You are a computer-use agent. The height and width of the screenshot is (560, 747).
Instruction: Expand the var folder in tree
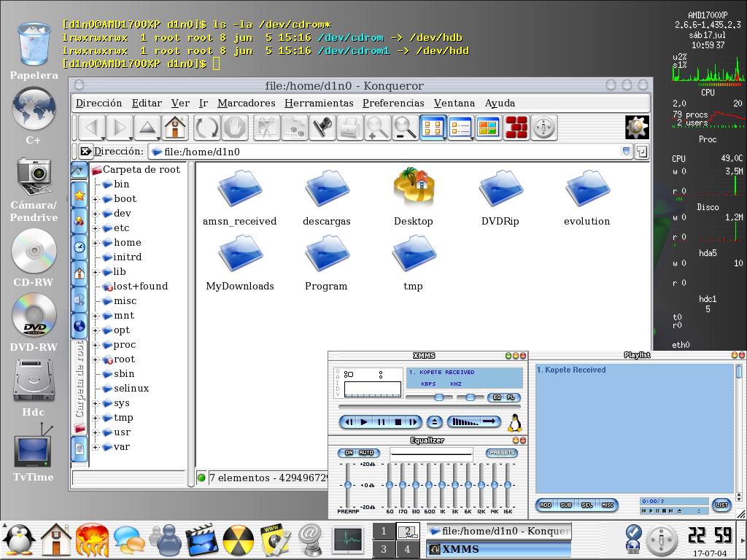(96, 447)
